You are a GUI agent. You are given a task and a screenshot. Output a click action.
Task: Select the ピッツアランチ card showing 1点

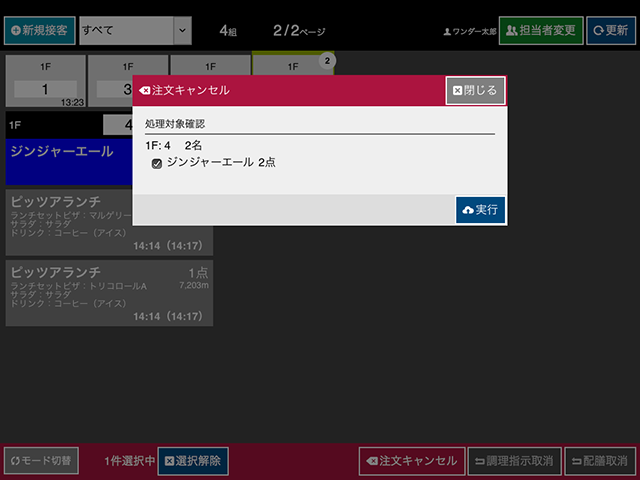[109, 294]
